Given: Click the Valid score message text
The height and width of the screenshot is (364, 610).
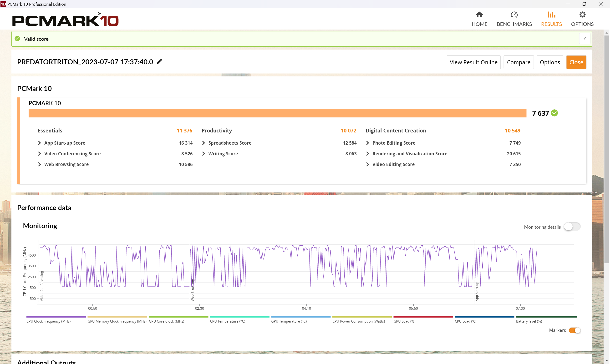Looking at the screenshot, I should coord(36,39).
